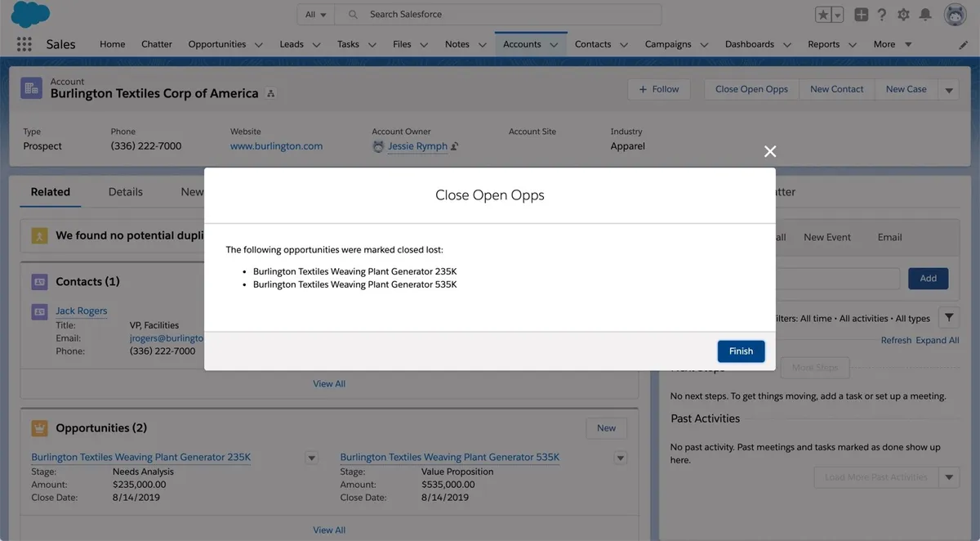Click the Finish button in the modal
Image resolution: width=980 pixels, height=541 pixels.
[x=742, y=351]
